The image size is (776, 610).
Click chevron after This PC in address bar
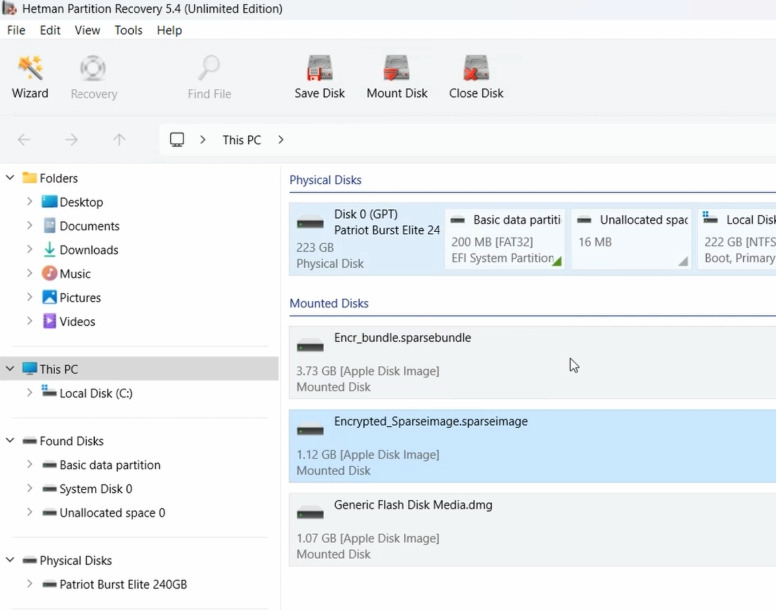[281, 140]
